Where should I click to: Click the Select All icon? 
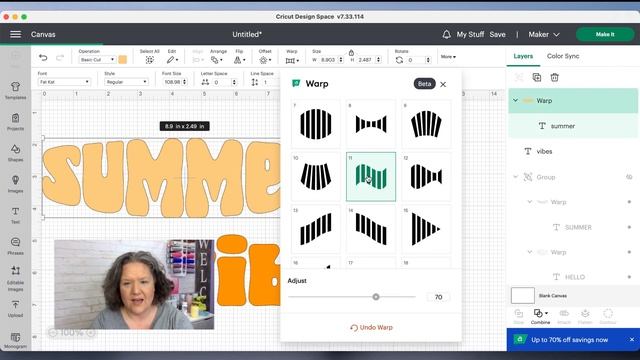click(150, 60)
